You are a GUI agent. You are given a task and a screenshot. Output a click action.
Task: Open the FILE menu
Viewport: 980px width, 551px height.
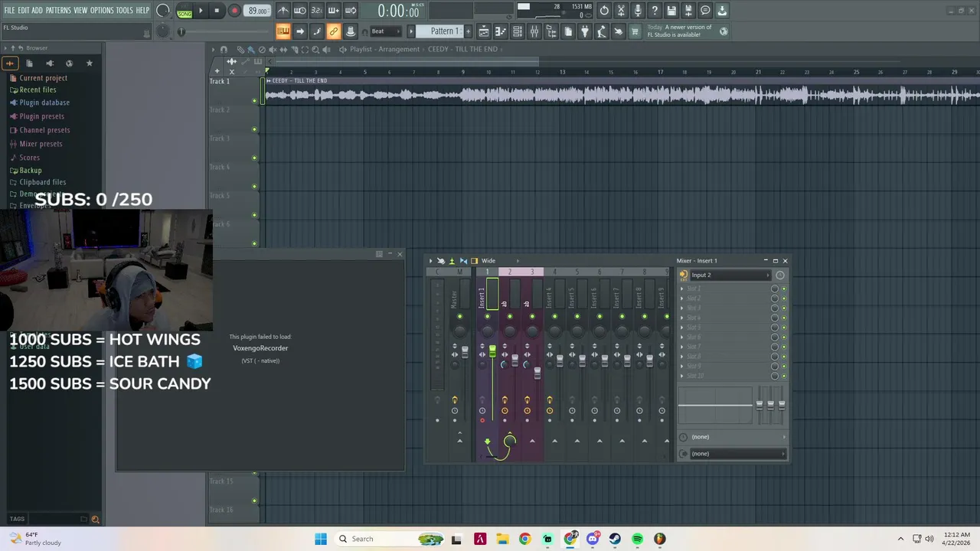tap(10, 11)
